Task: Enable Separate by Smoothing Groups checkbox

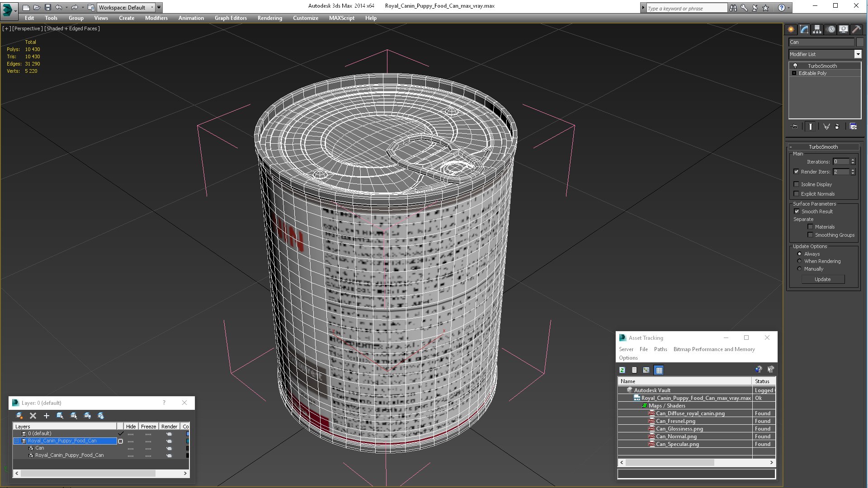Action: point(810,235)
